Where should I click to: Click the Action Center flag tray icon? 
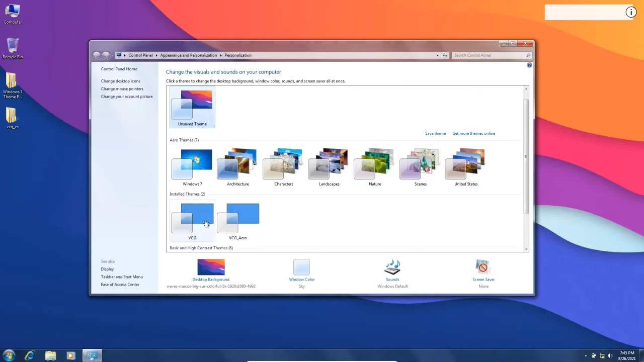click(594, 355)
